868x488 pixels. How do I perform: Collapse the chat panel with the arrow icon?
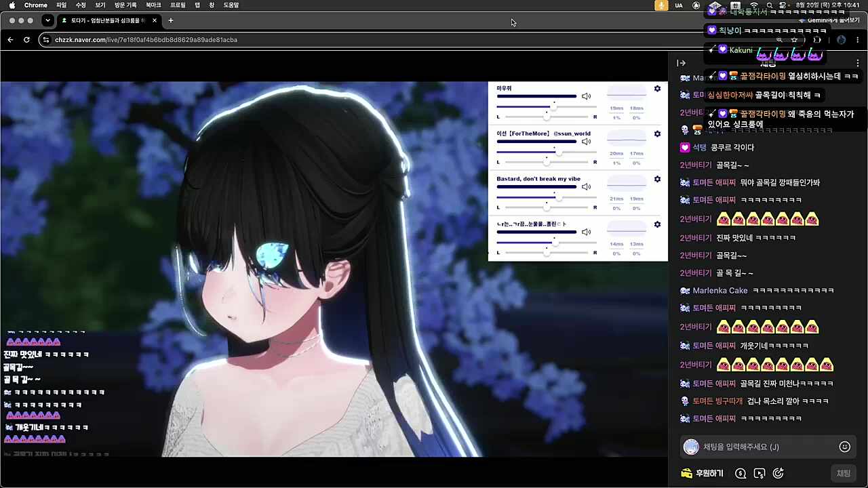click(682, 63)
